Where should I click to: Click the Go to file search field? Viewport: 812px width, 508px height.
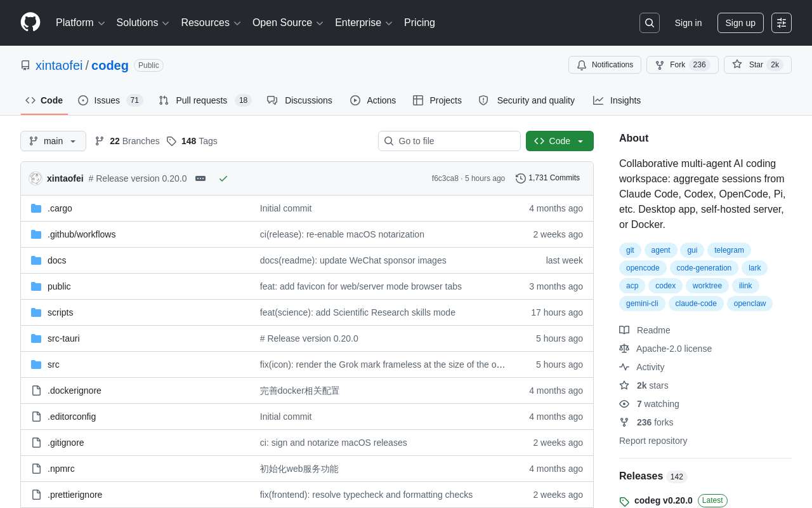pos(449,141)
